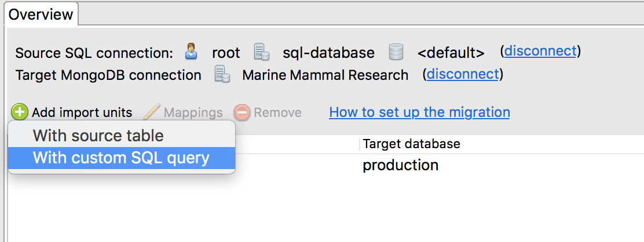Click the pencil icon beside Mappings
Viewport: 644px width, 242px height.
(x=152, y=112)
